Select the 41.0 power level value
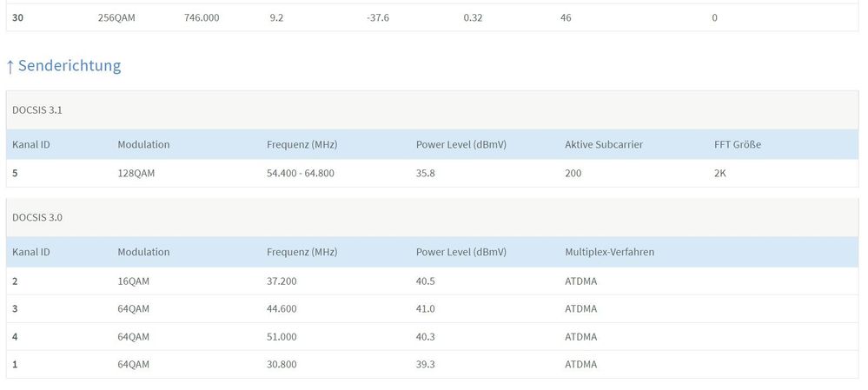 click(x=426, y=308)
